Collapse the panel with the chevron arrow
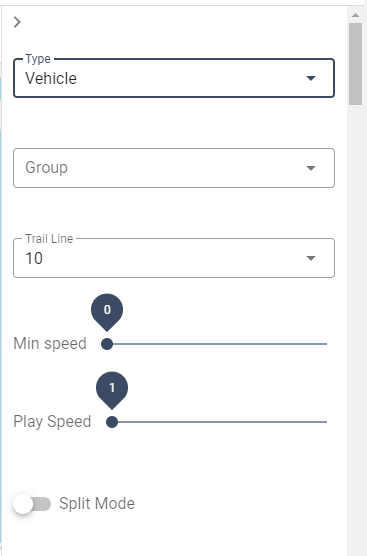The height and width of the screenshot is (556, 367). coord(17,22)
